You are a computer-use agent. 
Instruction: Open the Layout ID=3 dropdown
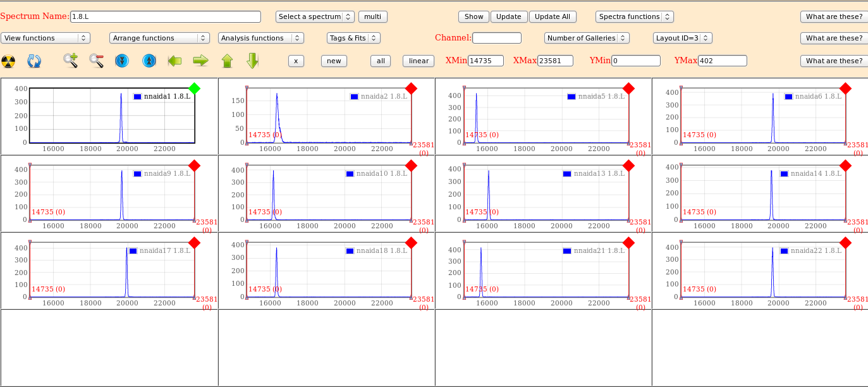pos(682,38)
